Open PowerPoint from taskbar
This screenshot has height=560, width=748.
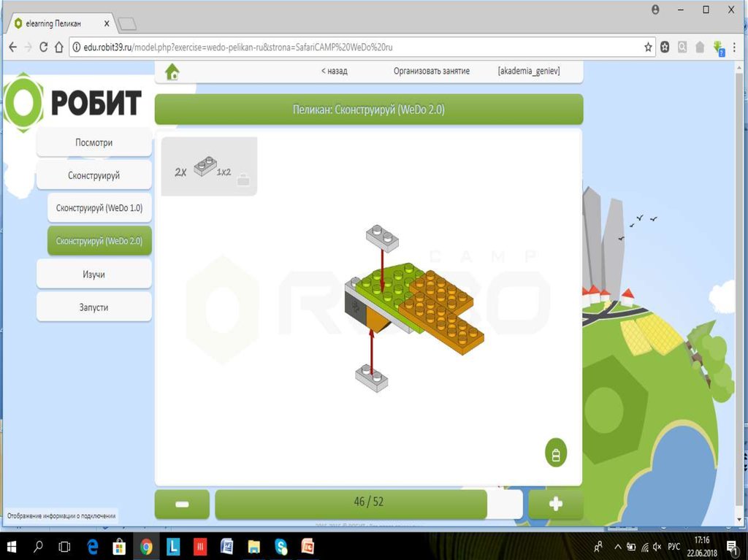[x=308, y=547]
